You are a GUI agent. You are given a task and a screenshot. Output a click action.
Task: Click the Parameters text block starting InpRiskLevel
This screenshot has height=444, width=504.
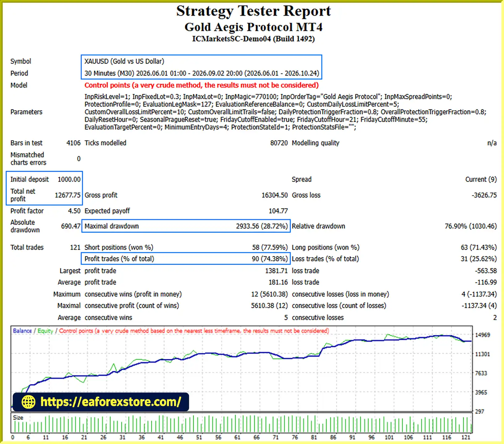click(285, 112)
